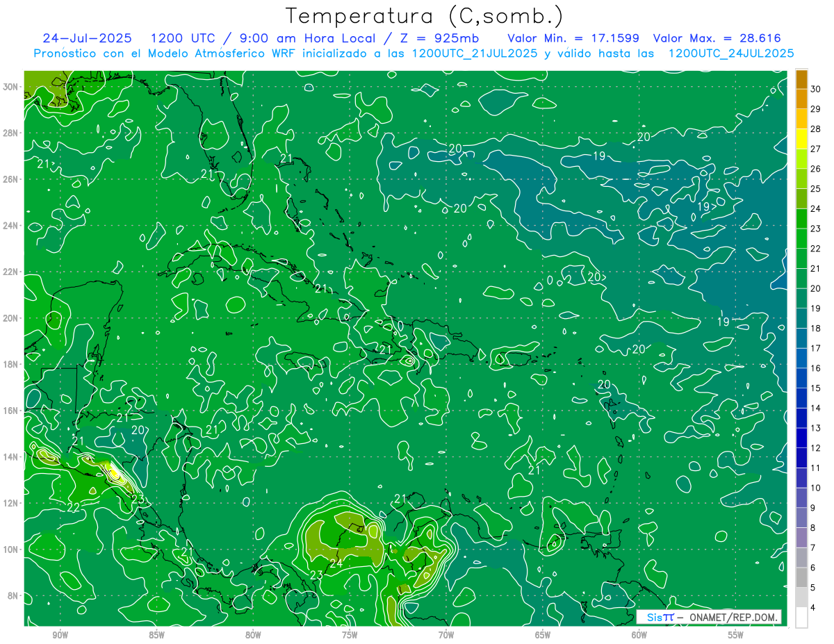Image resolution: width=834 pixels, height=644 pixels.
Task: Click legend value 6 on color bar
Action: pos(813,568)
